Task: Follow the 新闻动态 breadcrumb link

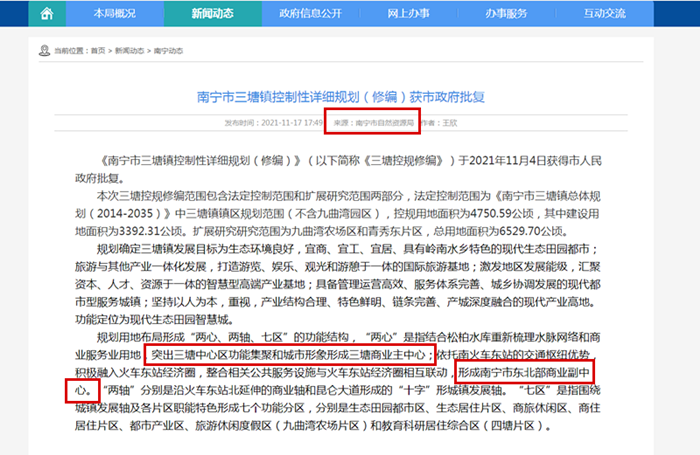Action: [129, 51]
